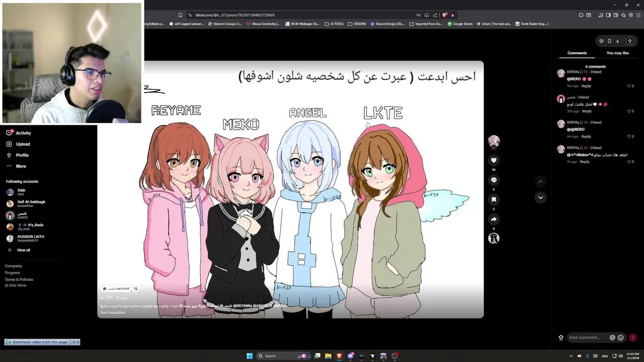Click the '4 comments' count text
644x362 pixels.
[x=595, y=66]
